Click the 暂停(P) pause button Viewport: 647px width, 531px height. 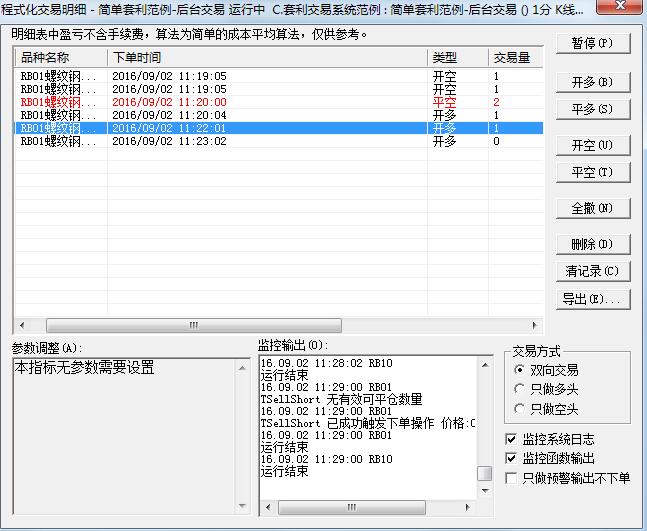pyautogui.click(x=593, y=43)
